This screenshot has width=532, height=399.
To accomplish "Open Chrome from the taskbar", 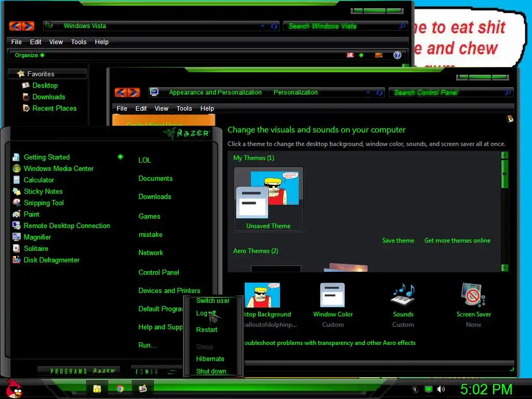I will [120, 389].
